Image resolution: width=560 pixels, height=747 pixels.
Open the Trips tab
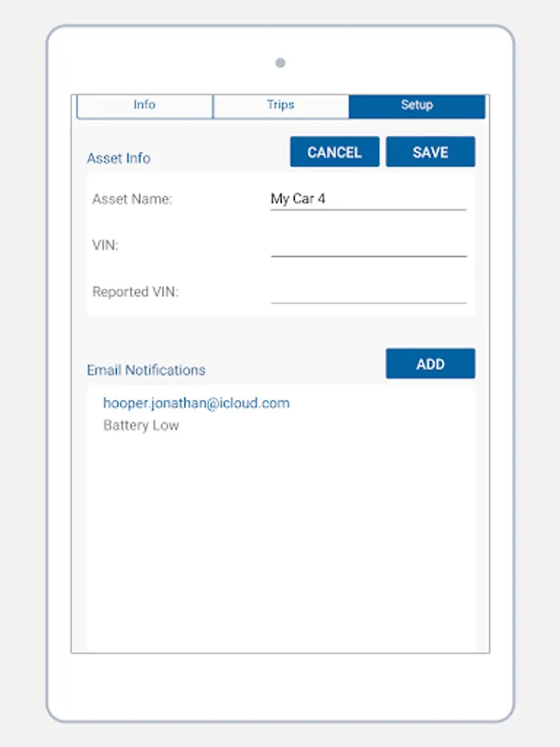[x=280, y=105]
